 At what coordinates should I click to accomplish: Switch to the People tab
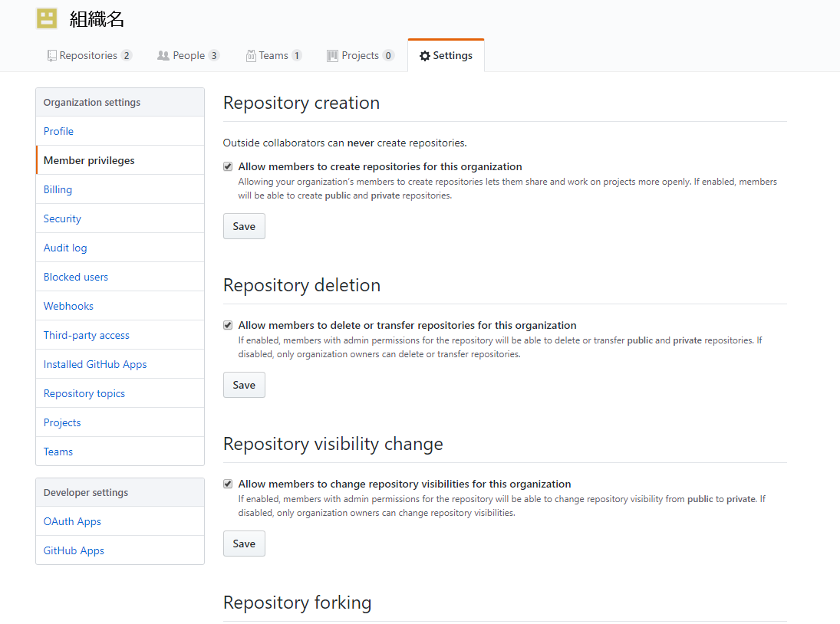click(189, 56)
